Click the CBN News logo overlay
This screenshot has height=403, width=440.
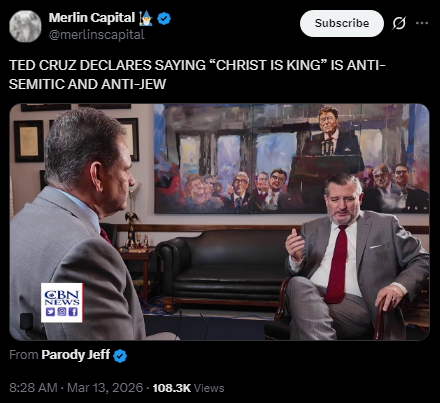tap(62, 303)
